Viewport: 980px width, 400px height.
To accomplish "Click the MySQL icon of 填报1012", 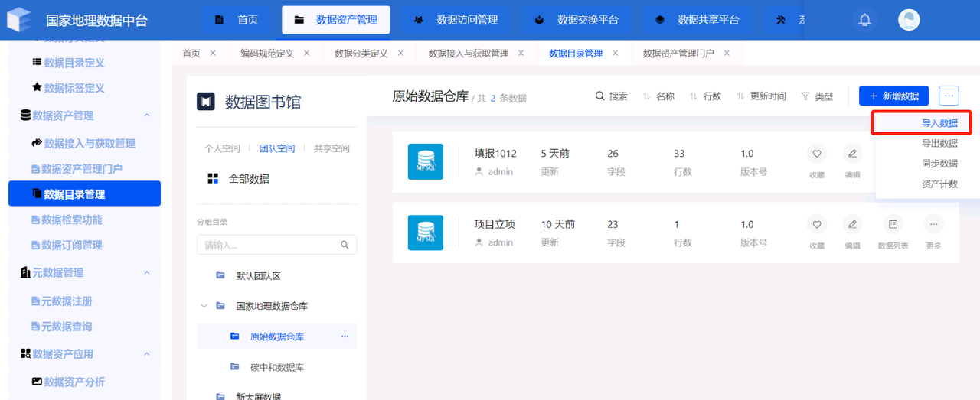I will pos(425,161).
